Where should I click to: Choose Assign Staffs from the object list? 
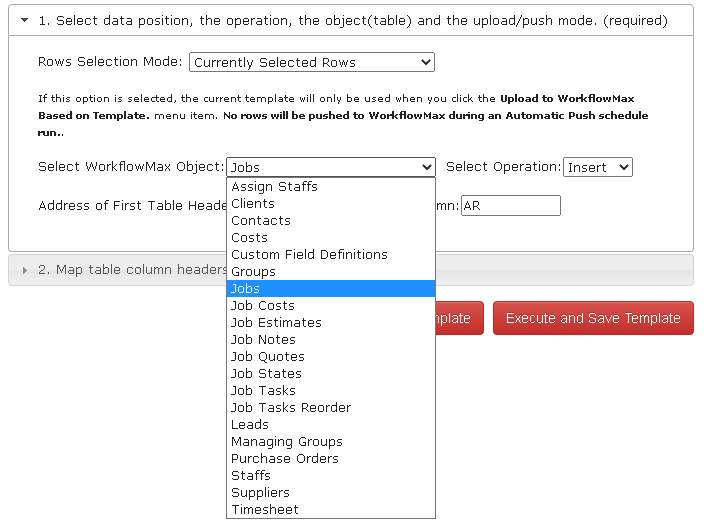(331, 186)
